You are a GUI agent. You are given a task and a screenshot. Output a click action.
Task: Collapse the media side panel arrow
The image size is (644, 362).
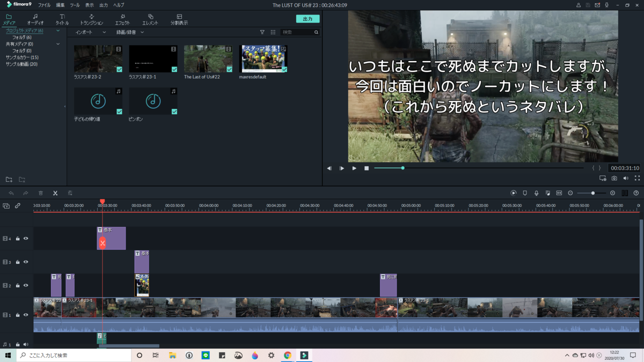click(x=65, y=106)
